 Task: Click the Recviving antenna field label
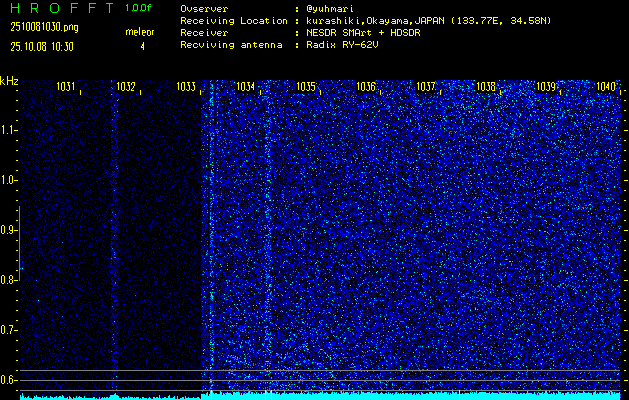pyautogui.click(x=231, y=45)
